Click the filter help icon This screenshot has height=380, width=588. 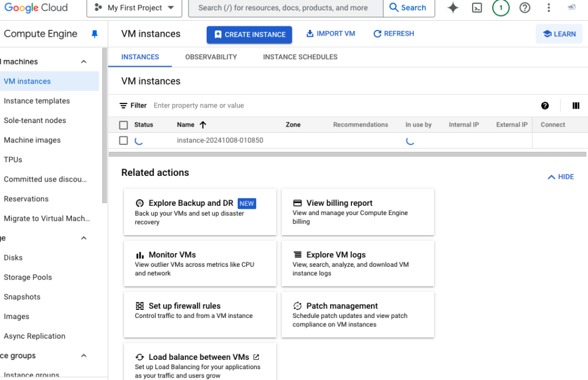[x=545, y=106]
